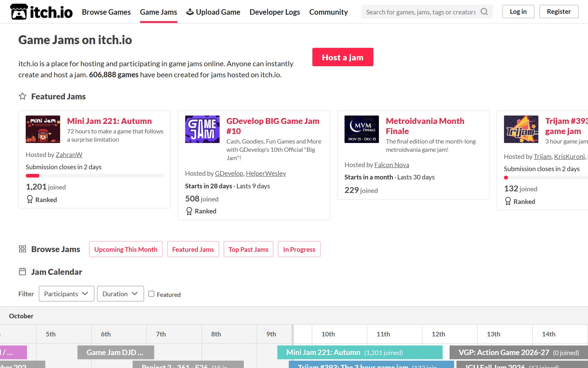Click VGP: Action Game 2026-27 calendar bar

[519, 352]
